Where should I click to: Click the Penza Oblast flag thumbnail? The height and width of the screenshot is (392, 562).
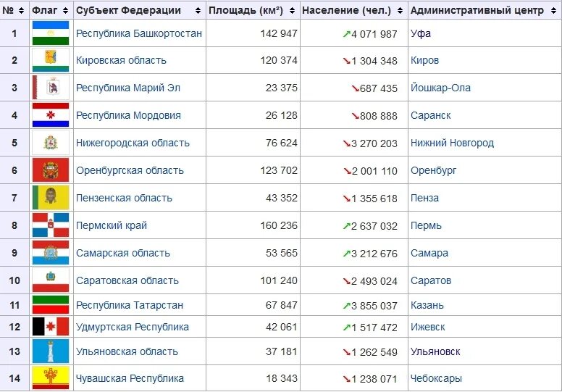click(x=51, y=198)
